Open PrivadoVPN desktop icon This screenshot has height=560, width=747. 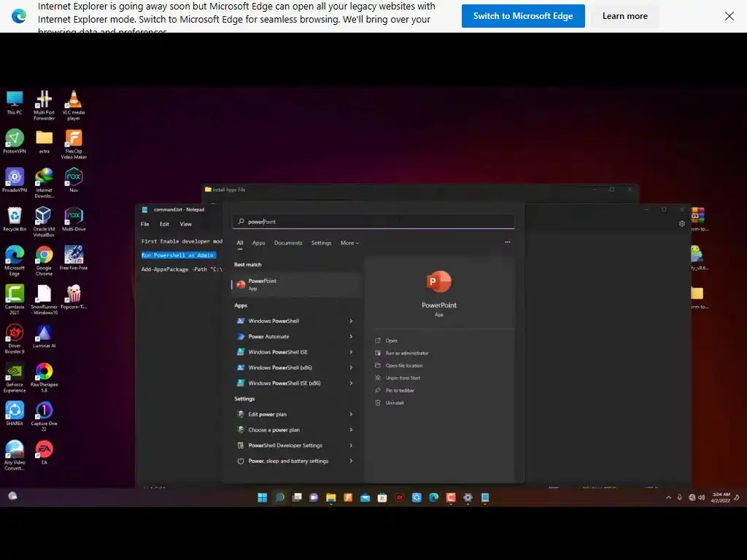[x=15, y=180]
